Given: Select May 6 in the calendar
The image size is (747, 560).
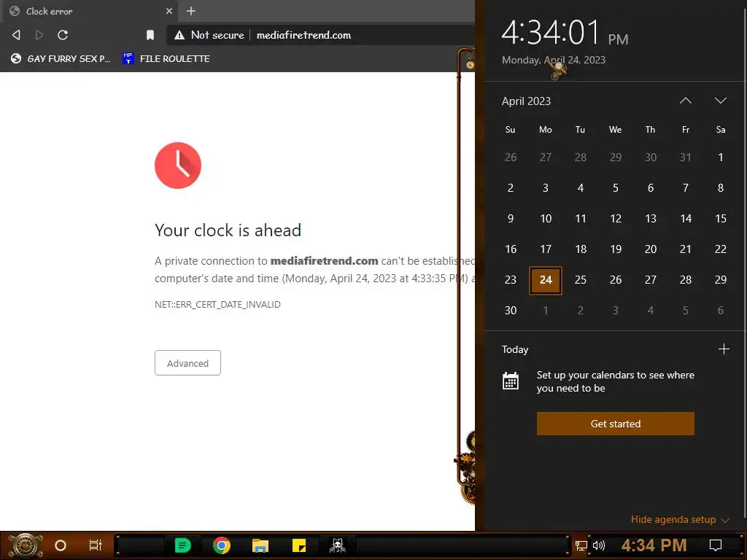Looking at the screenshot, I should pyautogui.click(x=720, y=311).
